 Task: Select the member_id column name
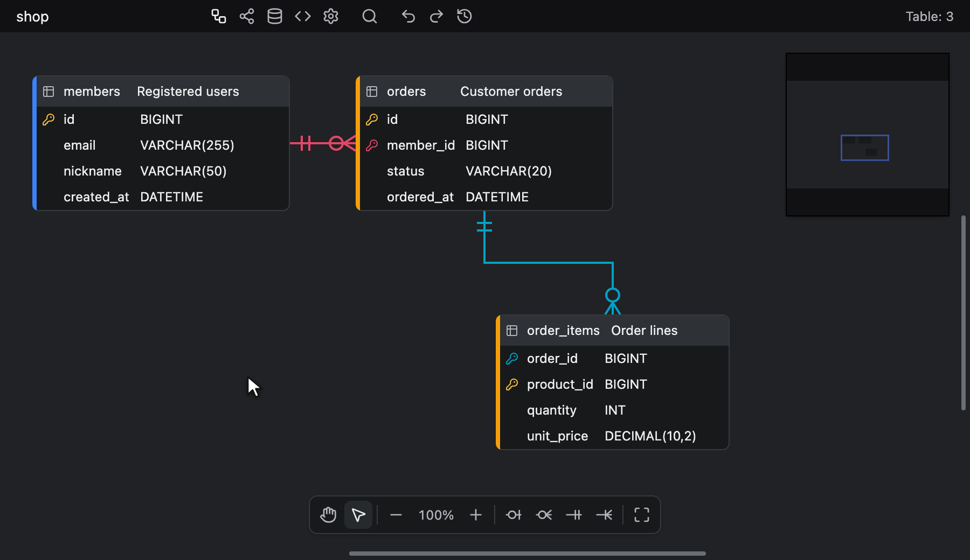tap(421, 145)
